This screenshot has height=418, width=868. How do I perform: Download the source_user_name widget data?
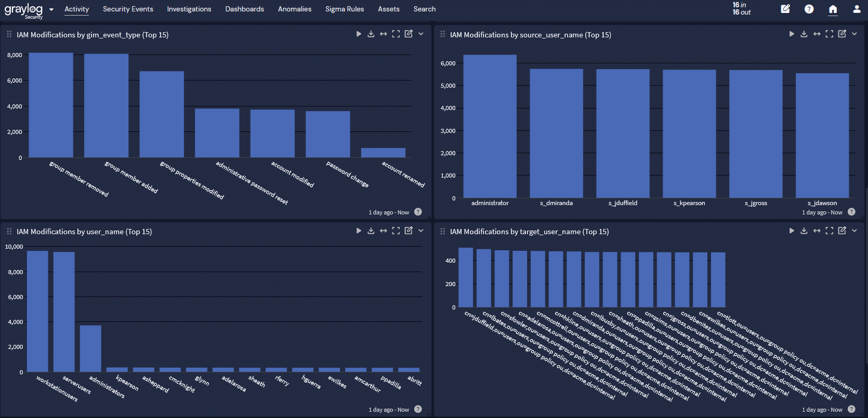tap(804, 34)
